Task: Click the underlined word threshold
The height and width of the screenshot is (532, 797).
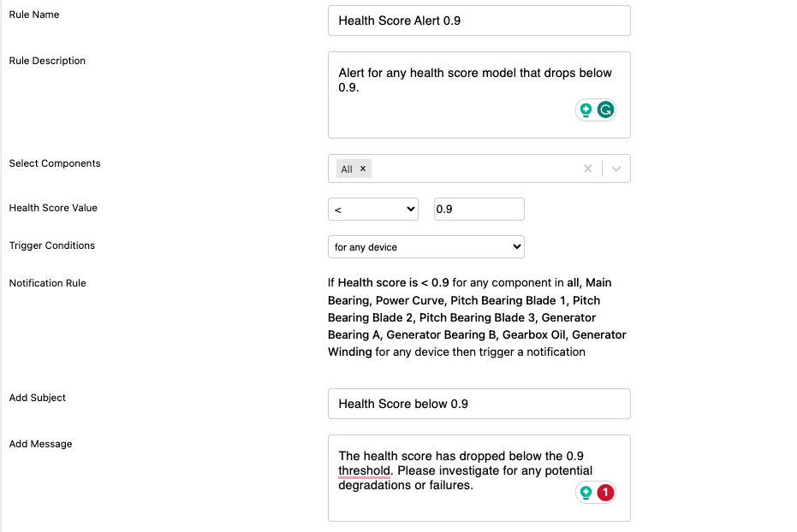Action: [x=365, y=470]
